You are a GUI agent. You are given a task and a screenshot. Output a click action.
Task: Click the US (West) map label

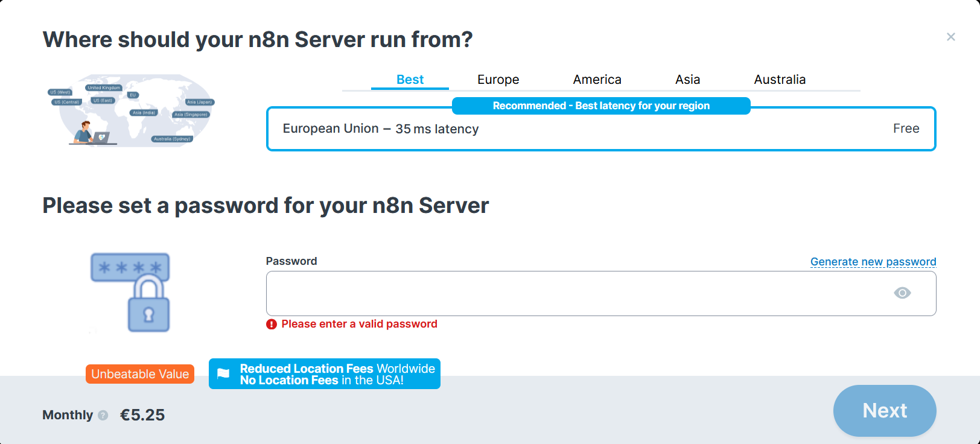pos(60,92)
